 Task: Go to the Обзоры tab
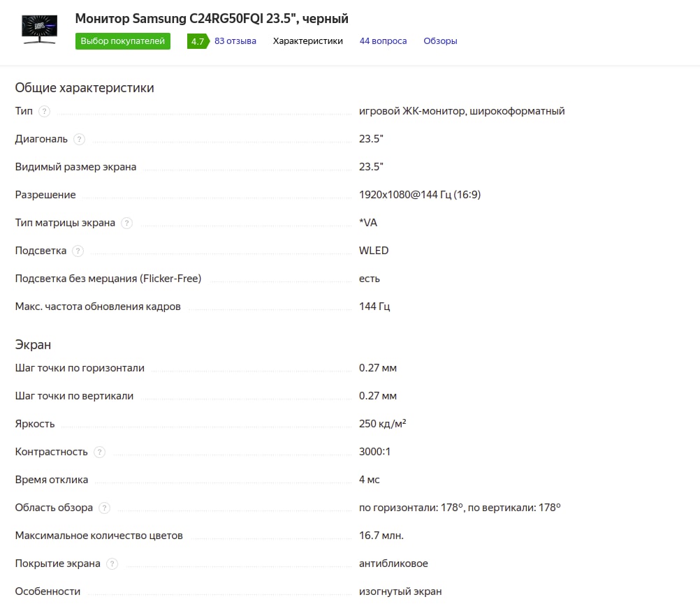[x=440, y=41]
